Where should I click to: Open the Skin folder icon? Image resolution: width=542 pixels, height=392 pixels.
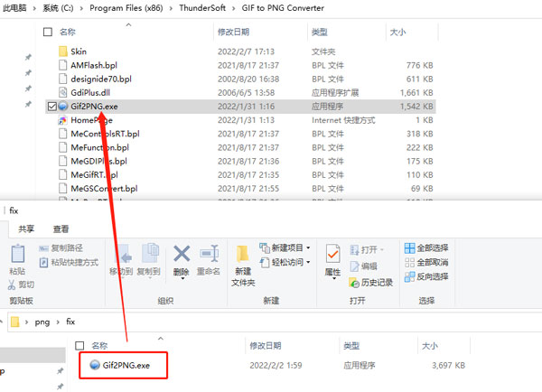pos(63,51)
